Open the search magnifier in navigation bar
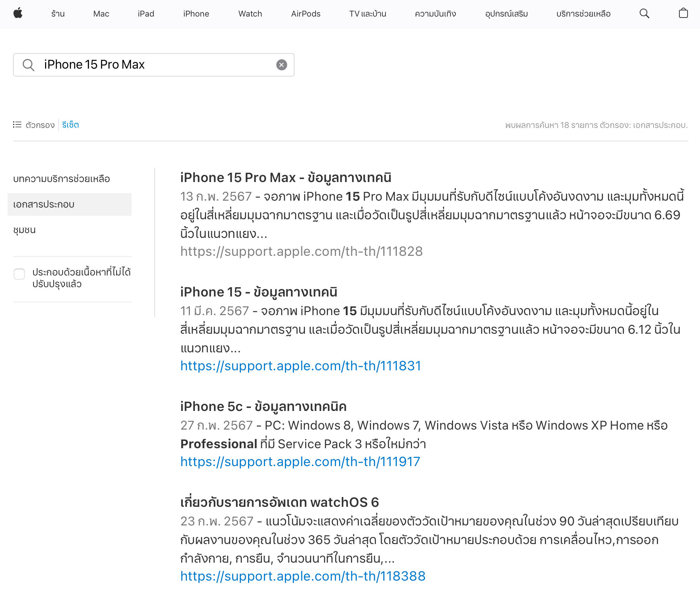This screenshot has height=593, width=700. click(x=644, y=14)
